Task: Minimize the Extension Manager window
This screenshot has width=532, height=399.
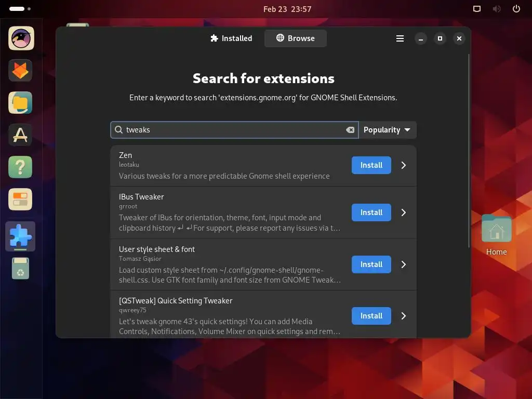Action: tap(421, 38)
